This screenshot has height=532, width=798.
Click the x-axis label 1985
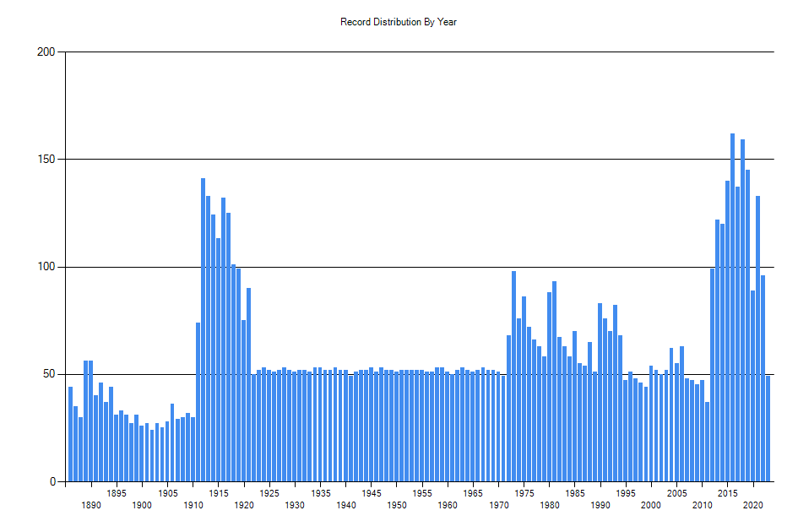[x=574, y=493]
